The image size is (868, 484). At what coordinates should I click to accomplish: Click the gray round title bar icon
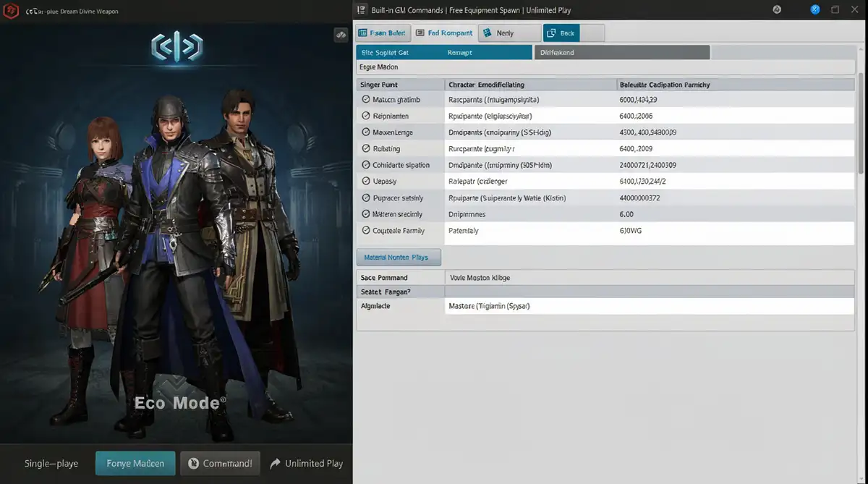click(x=776, y=10)
